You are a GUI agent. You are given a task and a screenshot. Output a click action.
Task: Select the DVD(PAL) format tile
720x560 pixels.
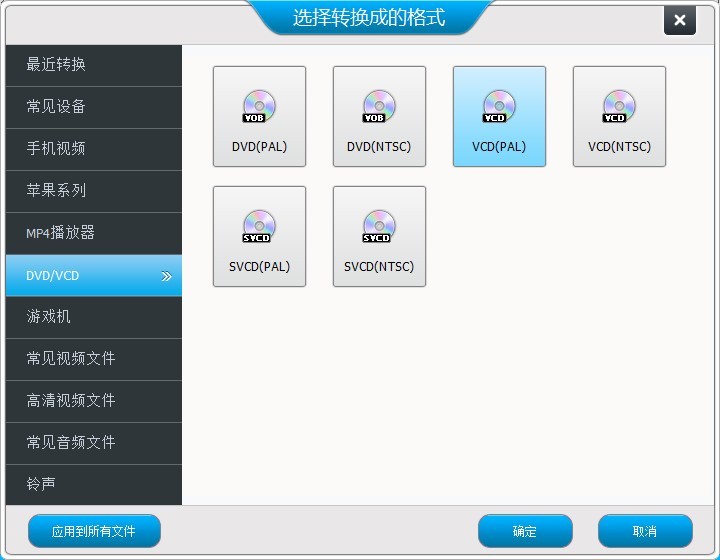pos(259,116)
